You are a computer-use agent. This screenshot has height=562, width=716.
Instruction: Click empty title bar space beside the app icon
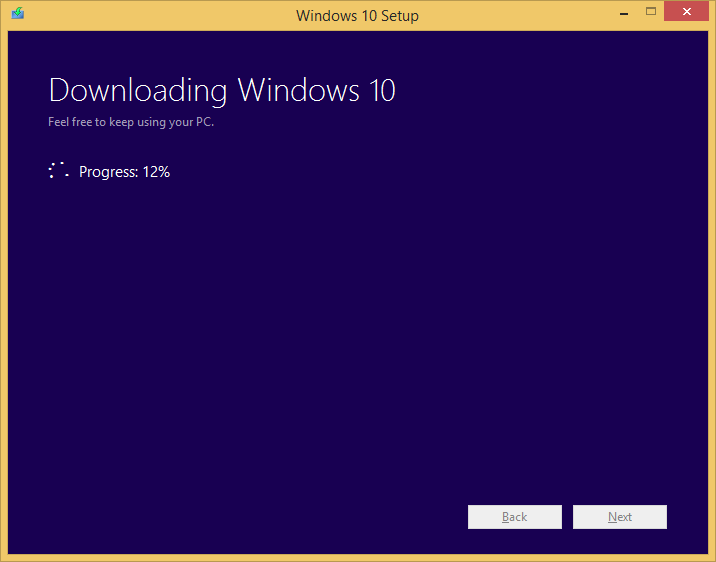(120, 15)
